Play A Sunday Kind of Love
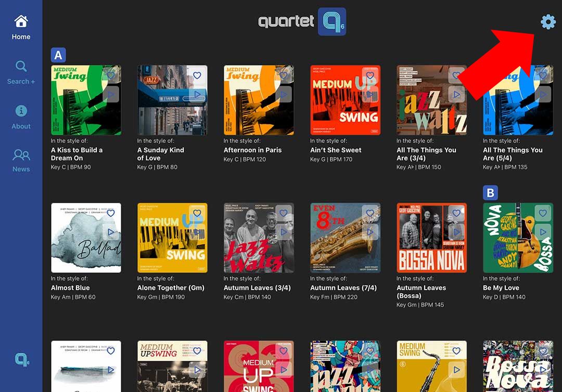This screenshot has width=562, height=392. point(197,95)
